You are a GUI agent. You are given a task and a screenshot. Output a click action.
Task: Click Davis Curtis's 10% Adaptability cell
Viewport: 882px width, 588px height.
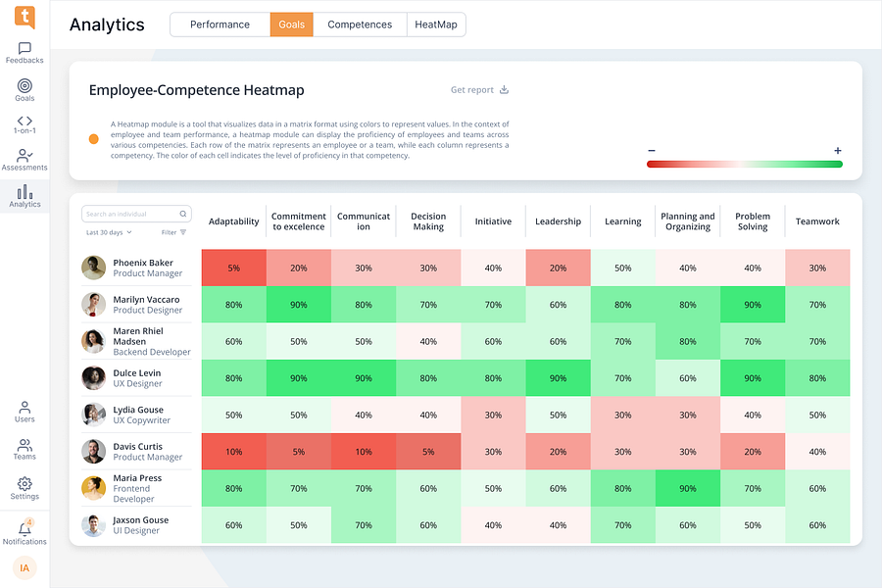pos(233,451)
